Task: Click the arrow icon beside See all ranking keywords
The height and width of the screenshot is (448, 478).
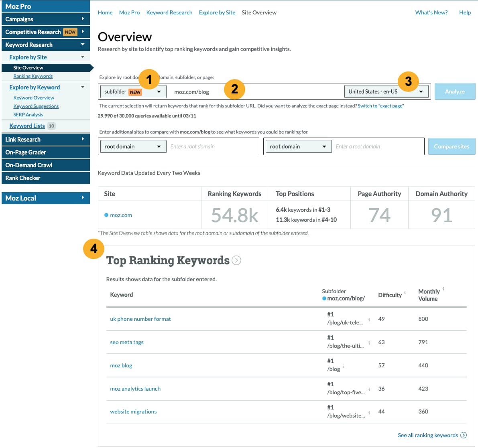Action: (x=464, y=435)
